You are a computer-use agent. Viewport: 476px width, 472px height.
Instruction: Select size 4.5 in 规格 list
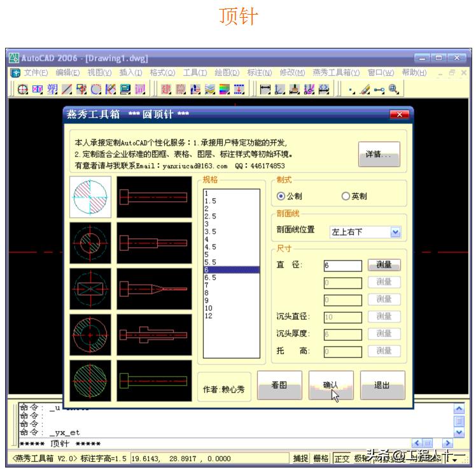232,247
